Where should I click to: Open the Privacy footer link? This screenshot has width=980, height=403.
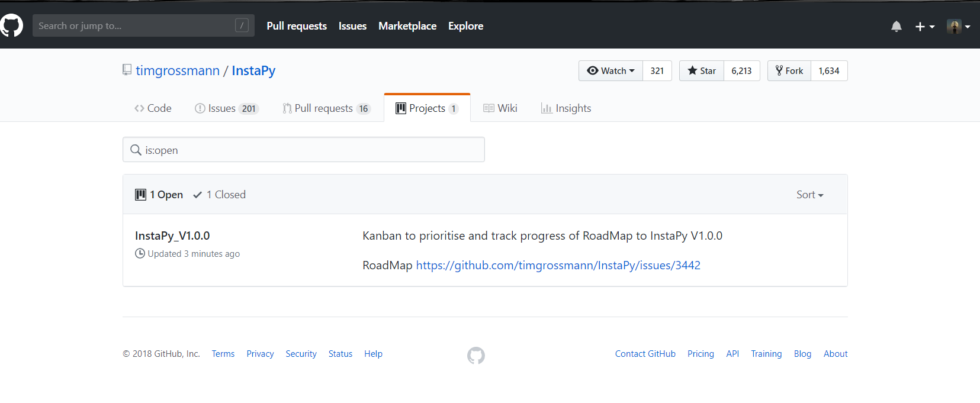(260, 354)
